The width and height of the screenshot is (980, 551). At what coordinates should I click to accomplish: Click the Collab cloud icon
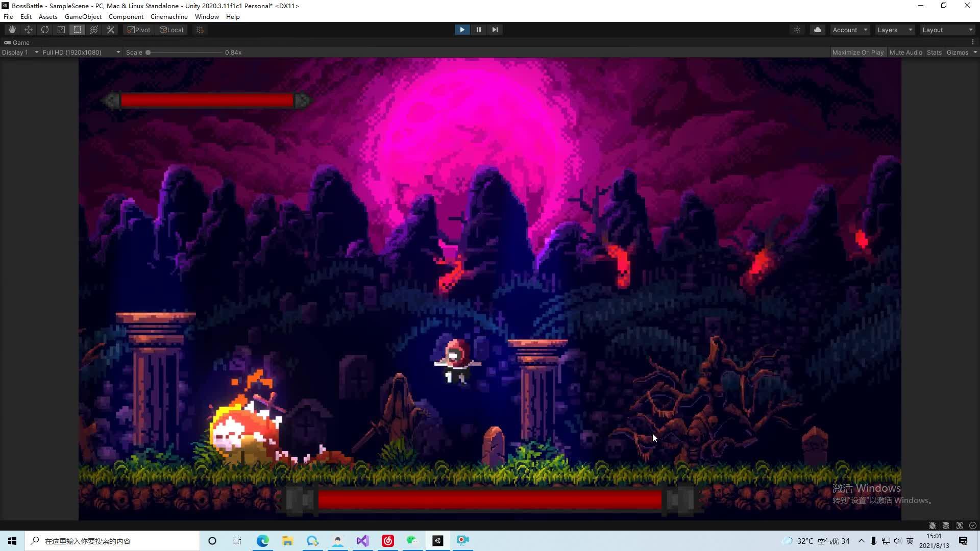tap(817, 30)
